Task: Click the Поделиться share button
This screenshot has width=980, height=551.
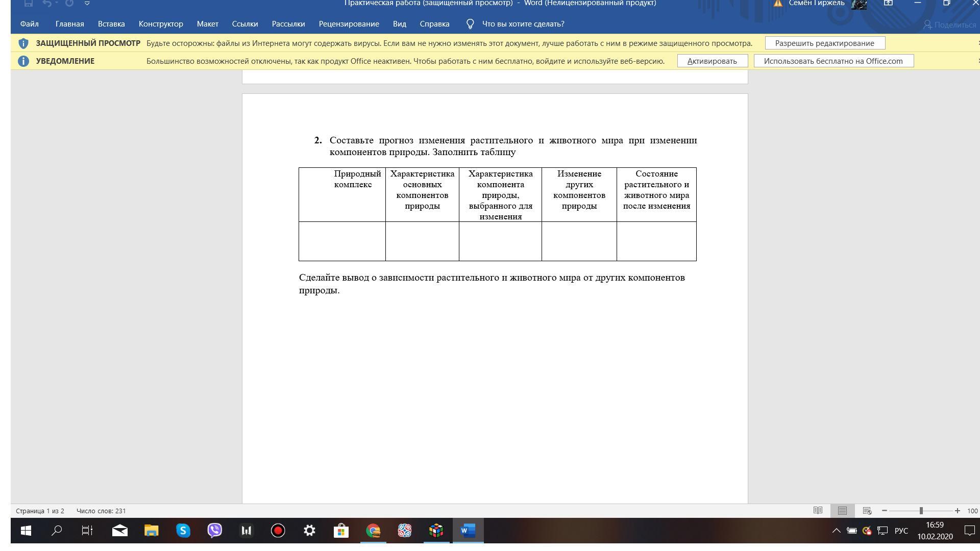Action: point(950,24)
